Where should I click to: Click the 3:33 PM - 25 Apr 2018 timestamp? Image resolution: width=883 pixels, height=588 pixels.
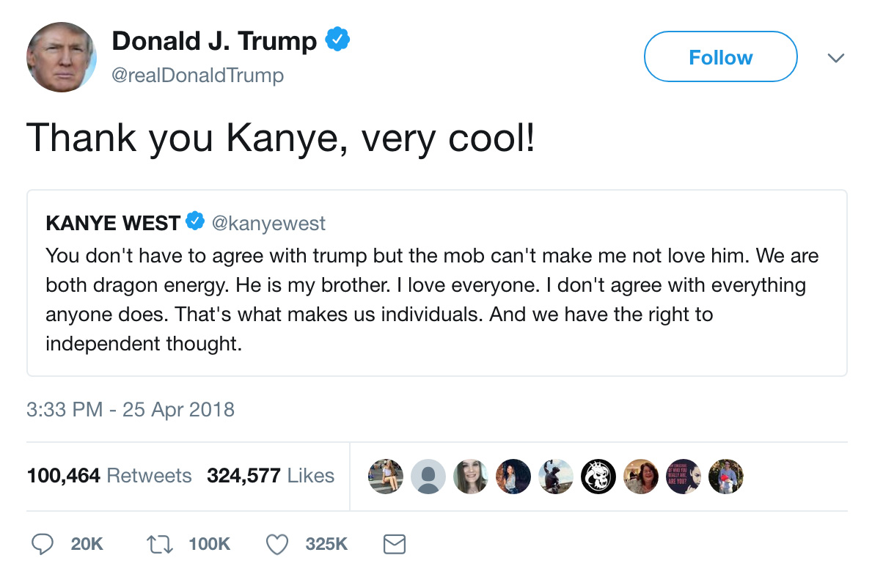pyautogui.click(x=131, y=409)
